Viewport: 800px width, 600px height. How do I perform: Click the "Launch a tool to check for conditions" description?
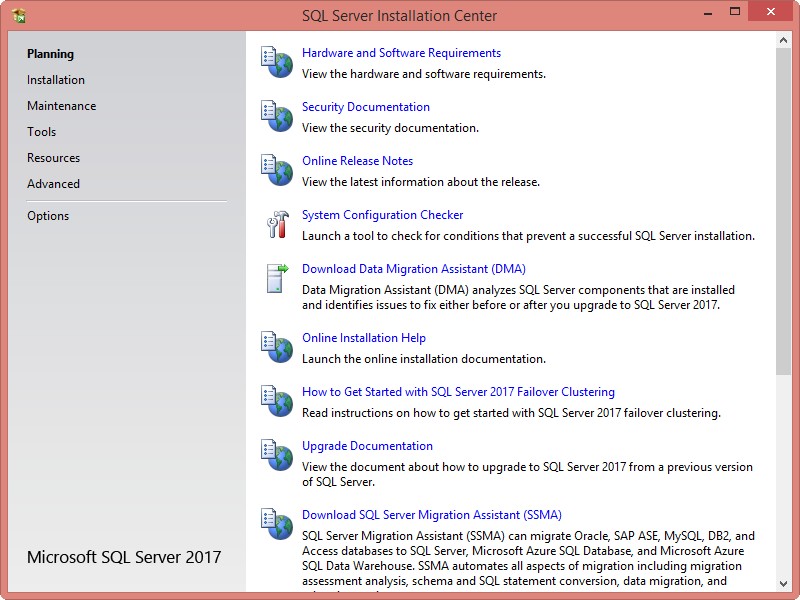tap(528, 237)
